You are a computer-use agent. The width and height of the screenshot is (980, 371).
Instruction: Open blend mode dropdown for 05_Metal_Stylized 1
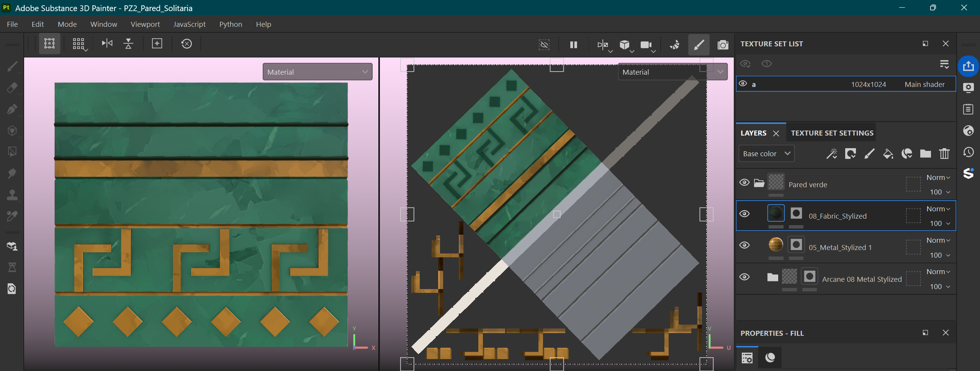(938, 240)
